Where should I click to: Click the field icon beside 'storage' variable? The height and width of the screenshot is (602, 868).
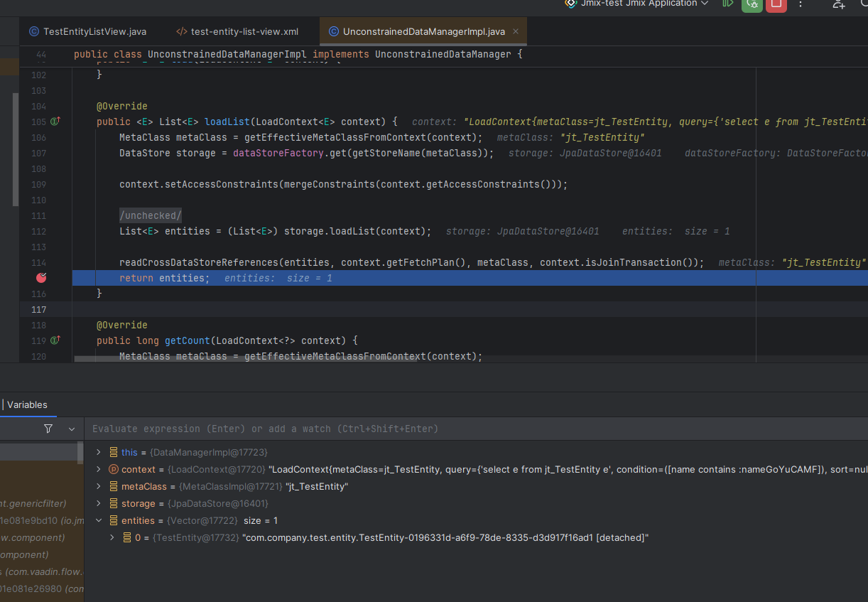[114, 503]
